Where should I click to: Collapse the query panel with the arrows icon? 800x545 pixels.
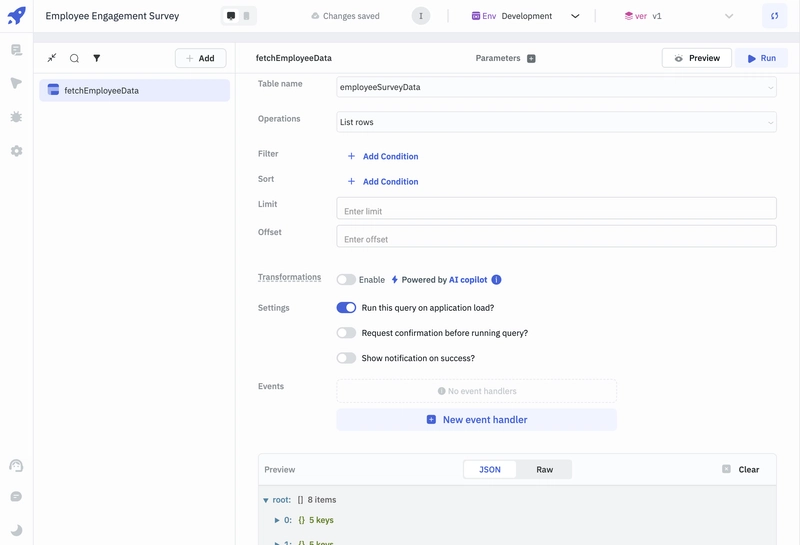click(x=52, y=58)
